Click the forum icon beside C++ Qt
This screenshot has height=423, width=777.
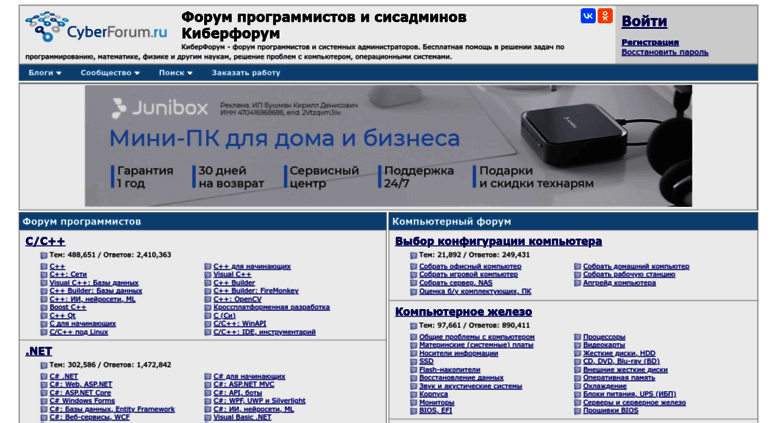pos(44,316)
